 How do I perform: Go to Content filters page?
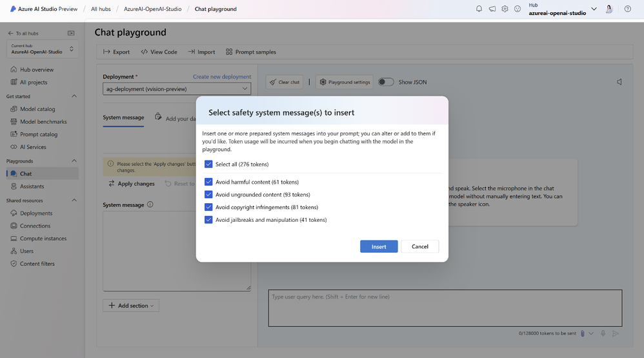coord(37,264)
